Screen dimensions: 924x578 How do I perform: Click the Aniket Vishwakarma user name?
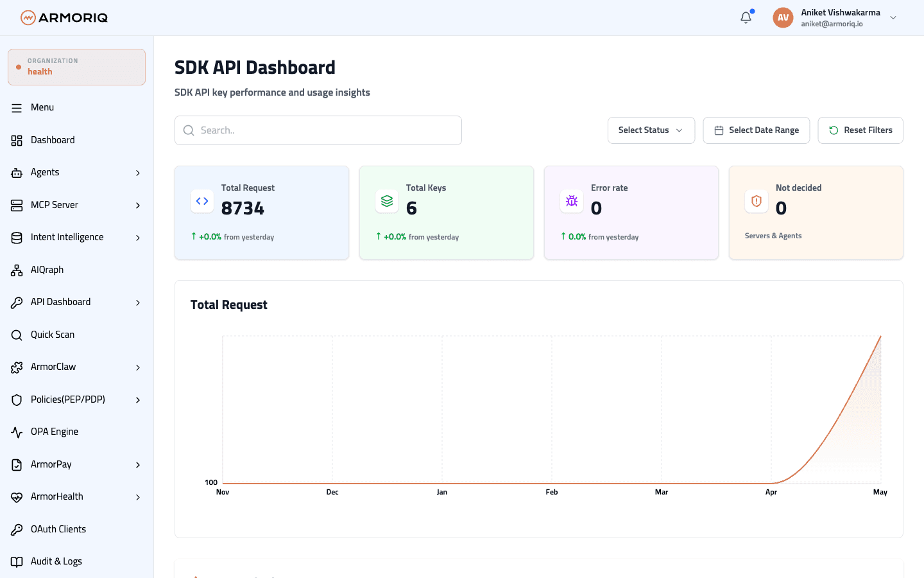click(841, 12)
